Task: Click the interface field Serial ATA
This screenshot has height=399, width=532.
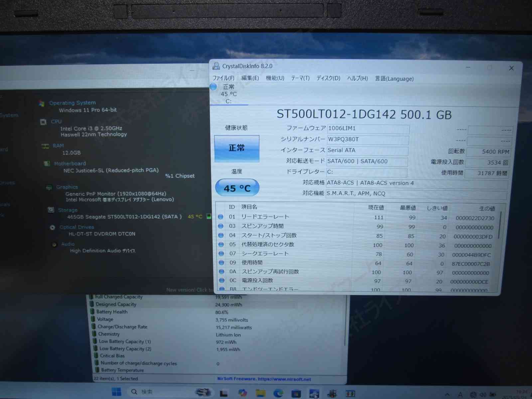Action: pos(367,151)
